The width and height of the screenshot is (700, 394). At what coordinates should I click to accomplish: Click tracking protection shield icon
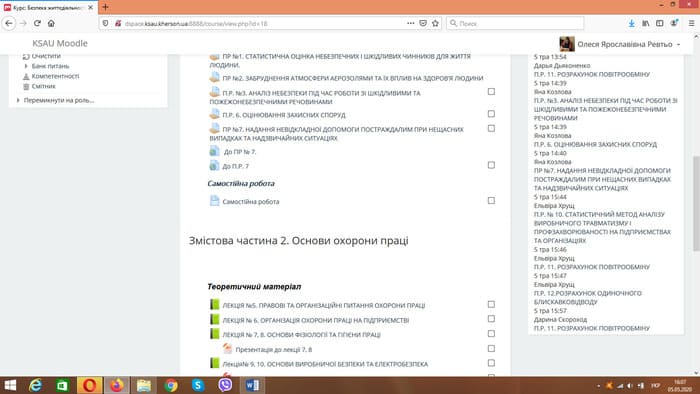click(105, 23)
